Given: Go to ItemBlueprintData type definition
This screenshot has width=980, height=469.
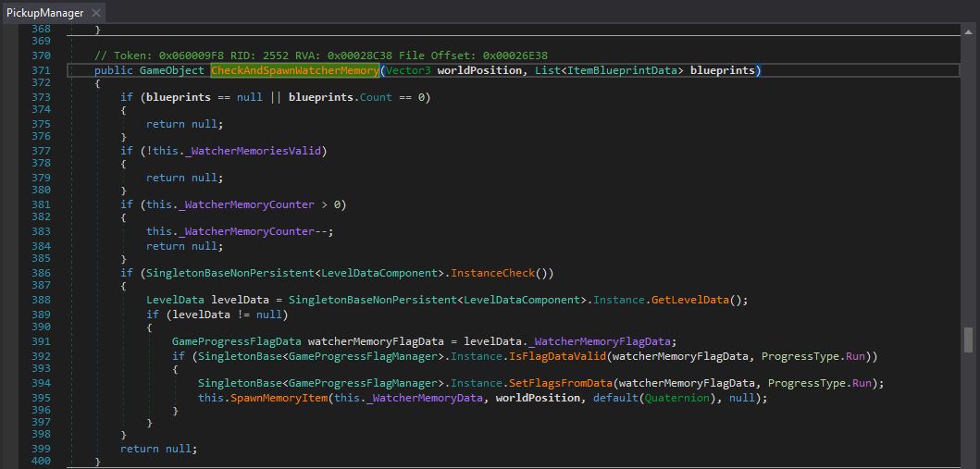Looking at the screenshot, I should pos(622,70).
